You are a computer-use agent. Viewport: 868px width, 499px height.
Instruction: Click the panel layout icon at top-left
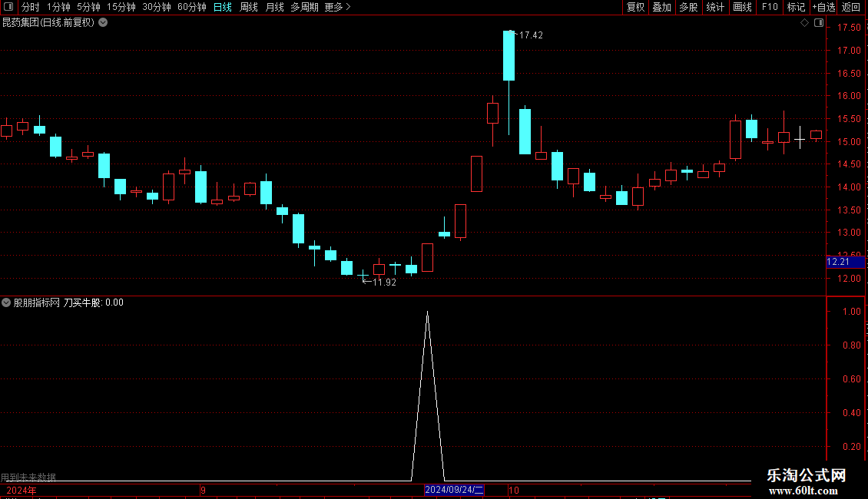point(8,7)
